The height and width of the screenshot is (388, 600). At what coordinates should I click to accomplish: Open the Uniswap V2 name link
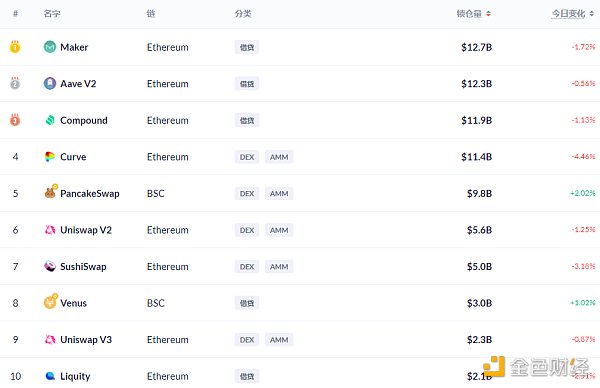click(86, 230)
